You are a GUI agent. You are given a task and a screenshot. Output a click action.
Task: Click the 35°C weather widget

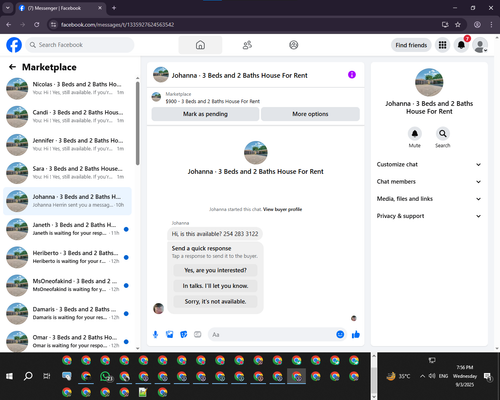click(398, 376)
